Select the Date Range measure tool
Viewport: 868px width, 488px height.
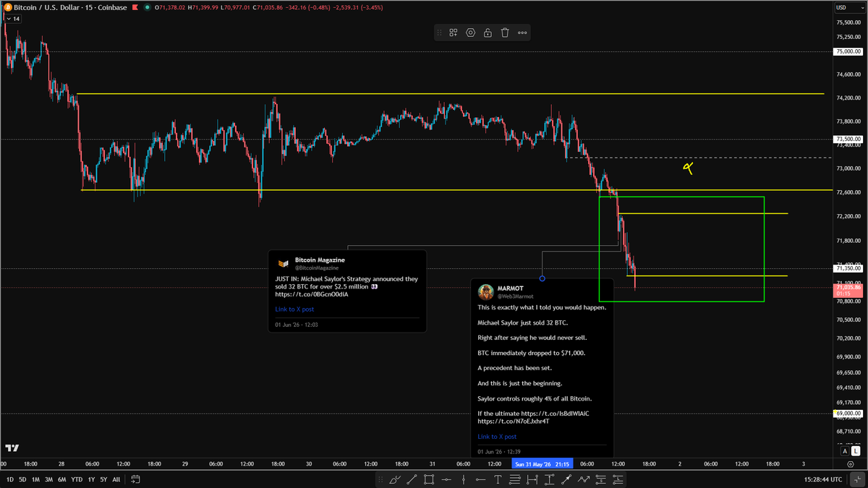point(532,479)
